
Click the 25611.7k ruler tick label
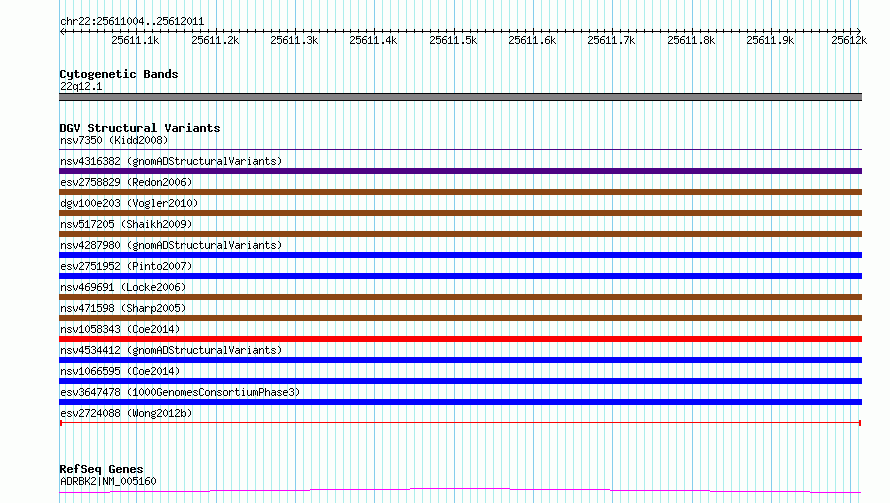[x=611, y=40]
